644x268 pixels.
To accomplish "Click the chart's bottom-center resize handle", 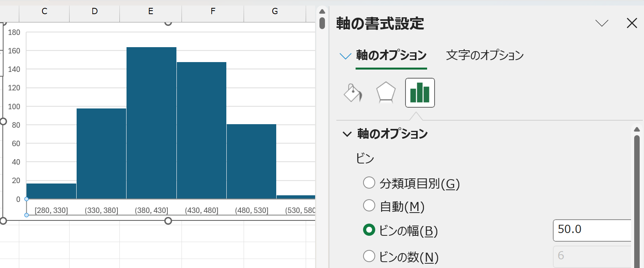I will 168,221.
